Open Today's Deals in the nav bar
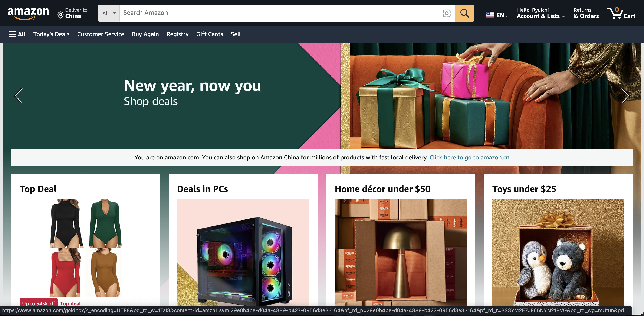The image size is (644, 316). pyautogui.click(x=52, y=34)
